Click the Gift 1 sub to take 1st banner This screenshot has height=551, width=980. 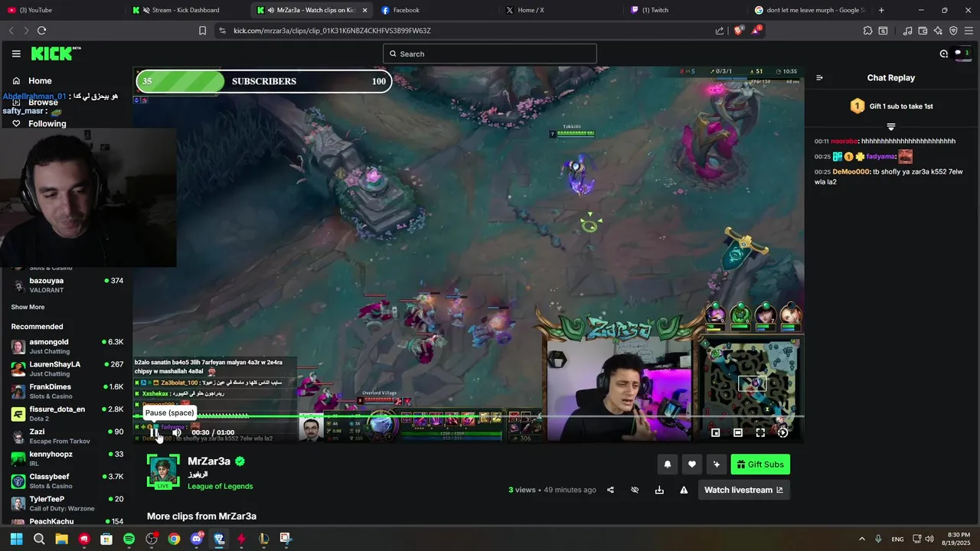coord(891,106)
